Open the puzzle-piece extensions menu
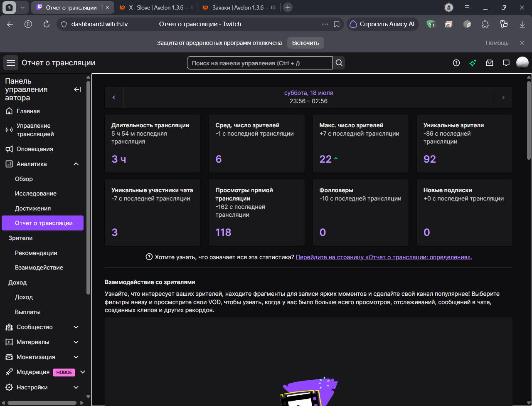The width and height of the screenshot is (532, 406). [x=485, y=24]
